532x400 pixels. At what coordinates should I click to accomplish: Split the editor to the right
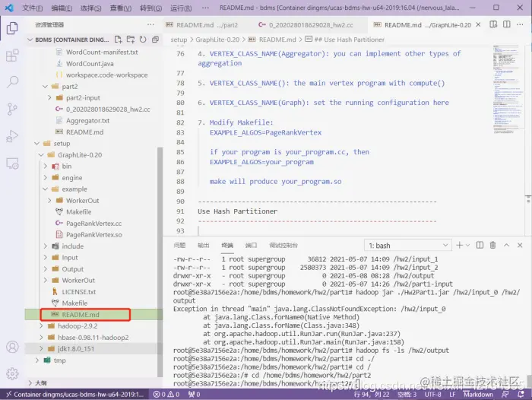[507, 24]
